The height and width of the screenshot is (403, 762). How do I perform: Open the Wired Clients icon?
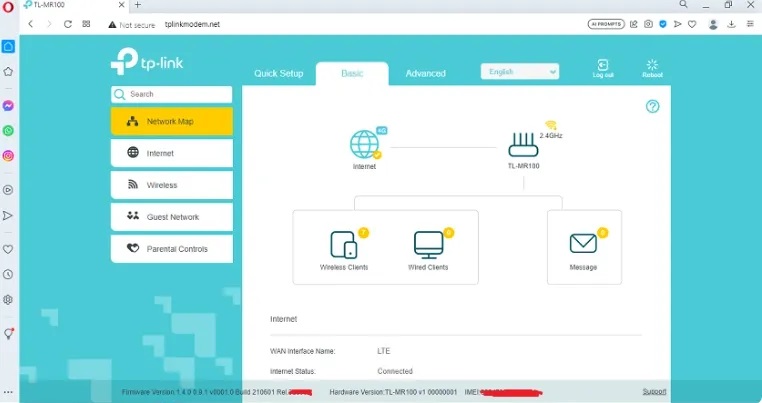[428, 245]
